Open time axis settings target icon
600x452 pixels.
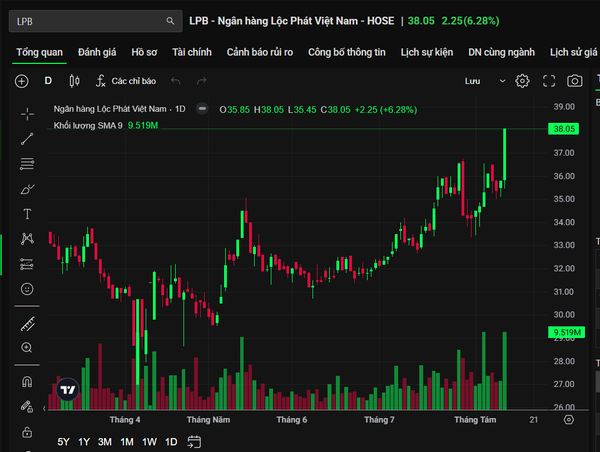569,420
